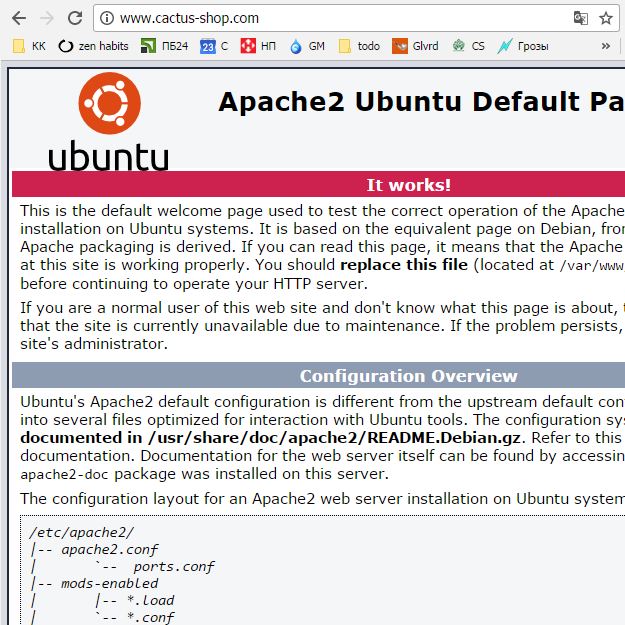Click the forward navigation arrow
This screenshot has width=625, height=625.
pos(47,18)
